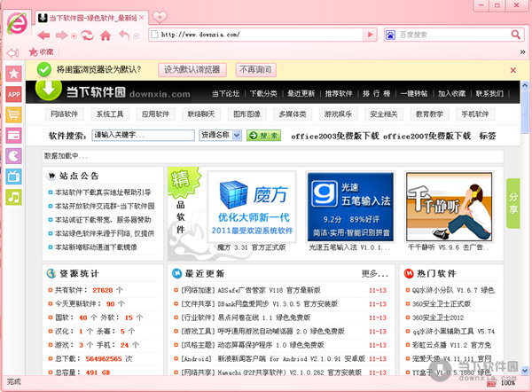Click the undo closed tab arrow
This screenshot has height=392, width=532.
(124, 35)
